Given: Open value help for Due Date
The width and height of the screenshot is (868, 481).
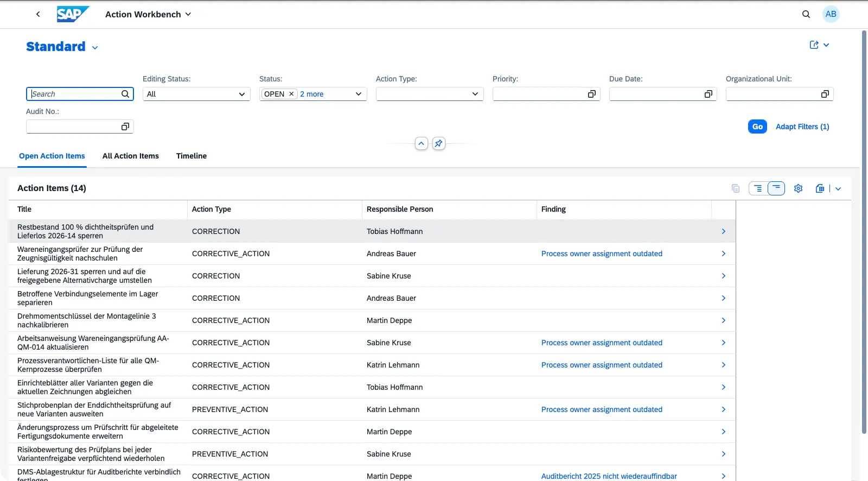Looking at the screenshot, I should click(709, 94).
